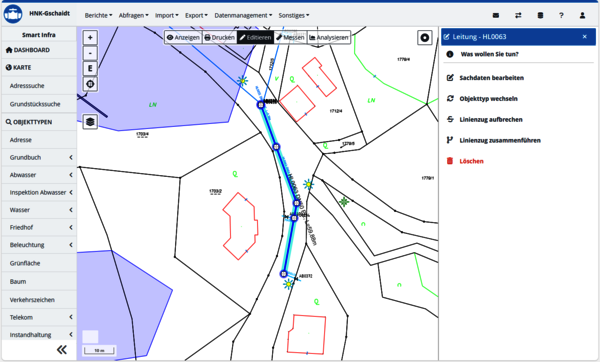
Task: Select the Anzeigen map mode
Action: [183, 38]
